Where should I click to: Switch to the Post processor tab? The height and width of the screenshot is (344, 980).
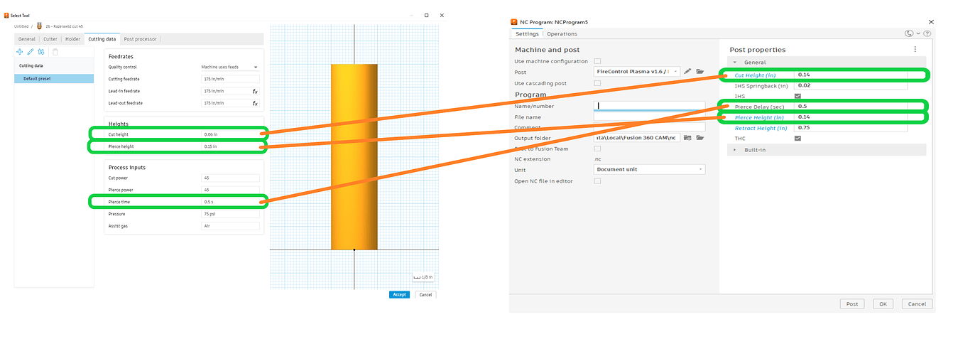(140, 39)
